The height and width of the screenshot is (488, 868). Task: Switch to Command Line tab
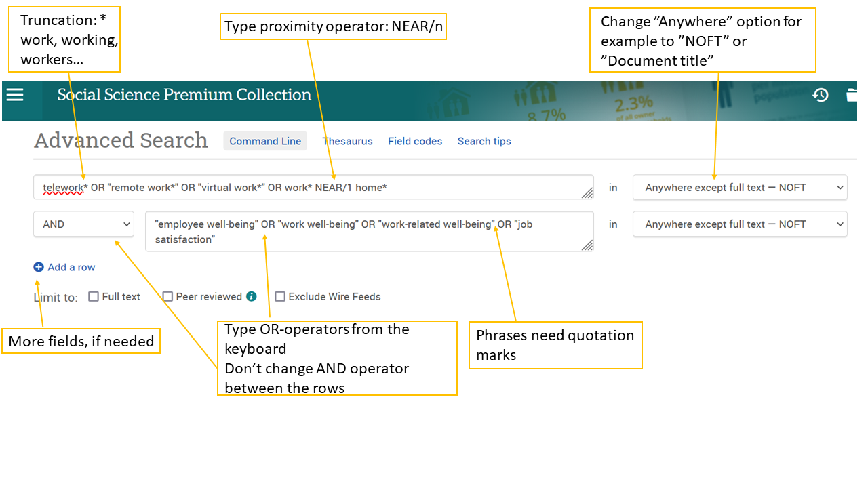[265, 141]
